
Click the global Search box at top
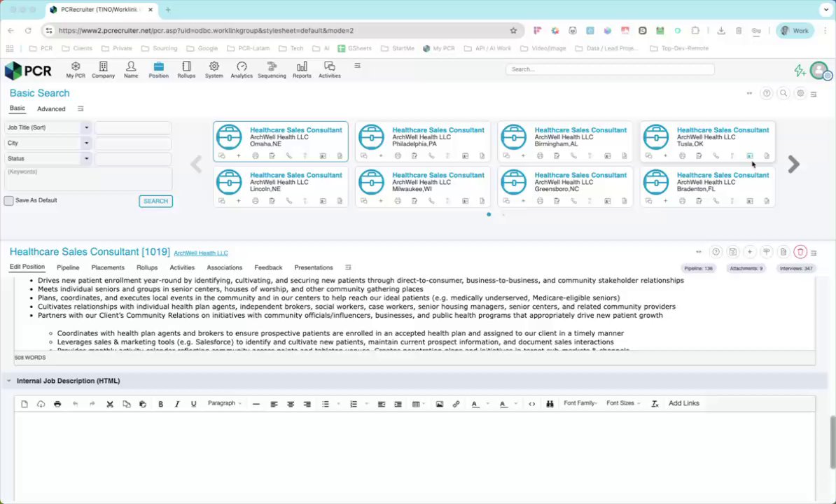pos(610,69)
